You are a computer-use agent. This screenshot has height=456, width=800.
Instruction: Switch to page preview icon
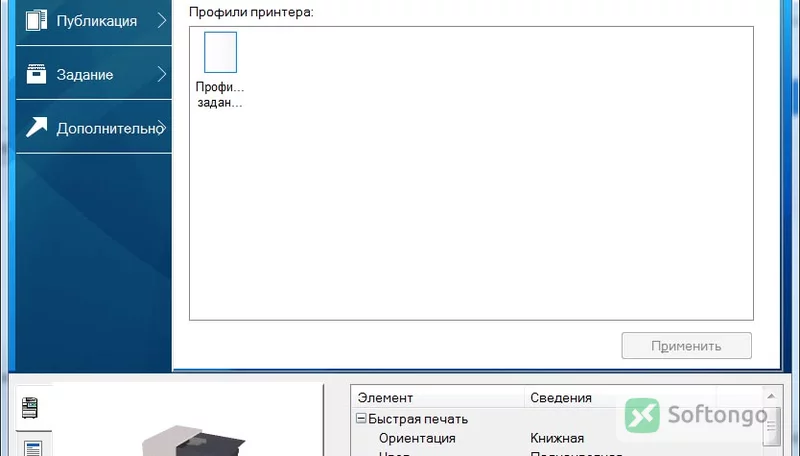(33, 448)
